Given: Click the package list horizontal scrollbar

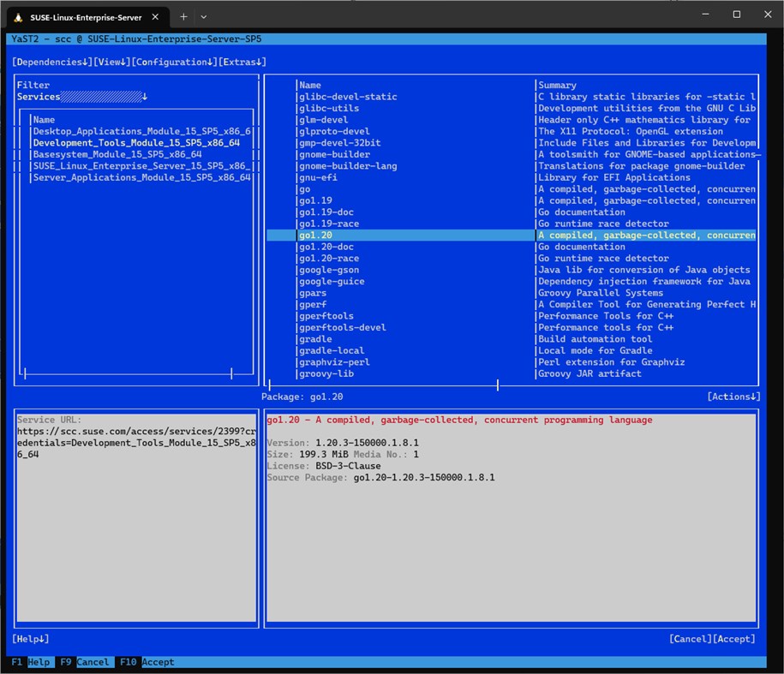Looking at the screenshot, I should coord(383,385).
